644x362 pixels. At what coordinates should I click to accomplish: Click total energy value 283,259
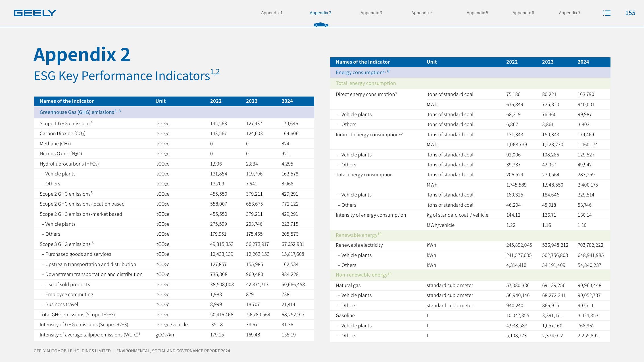(x=586, y=175)
